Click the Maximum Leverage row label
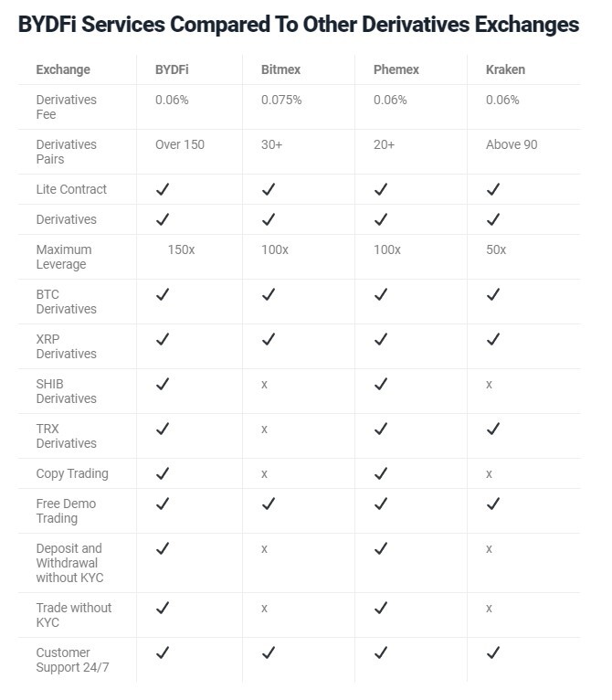Screen dimensions: 612x700 [x=64, y=257]
